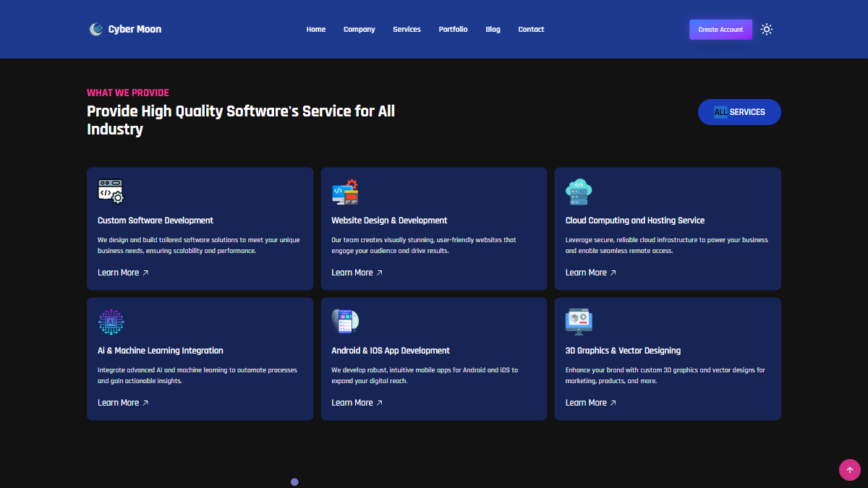Open the Portfolio navigation link
This screenshot has width=868, height=488.
[453, 30]
